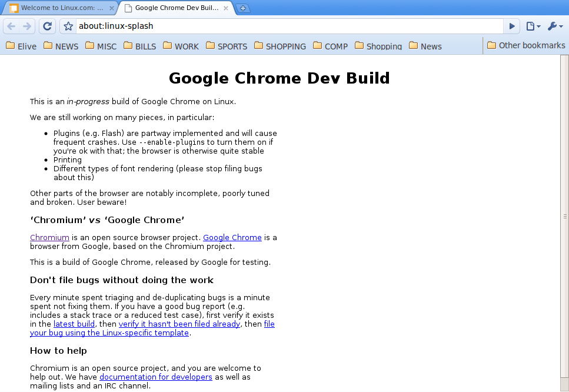Viewport: 569px width, 392px height.
Task: Close the Google Chrome Dev Build tab
Action: [226, 8]
